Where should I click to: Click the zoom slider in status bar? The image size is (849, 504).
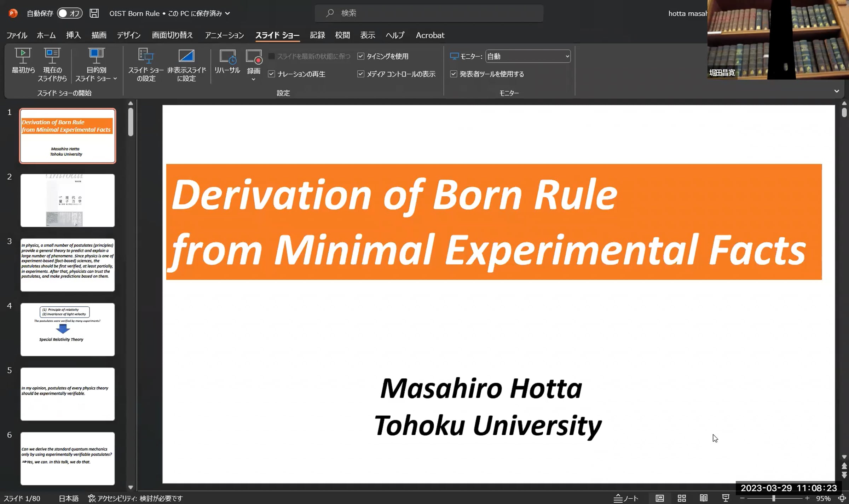tap(774, 498)
